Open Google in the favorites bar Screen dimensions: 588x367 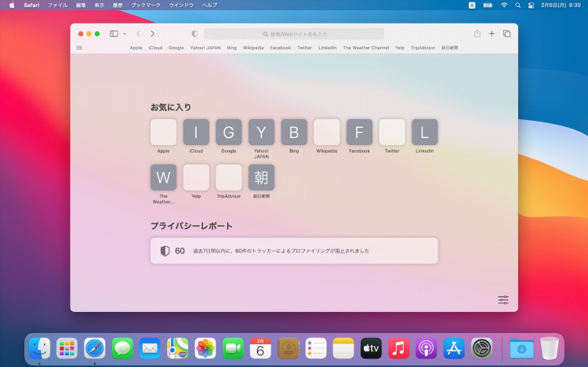(176, 48)
